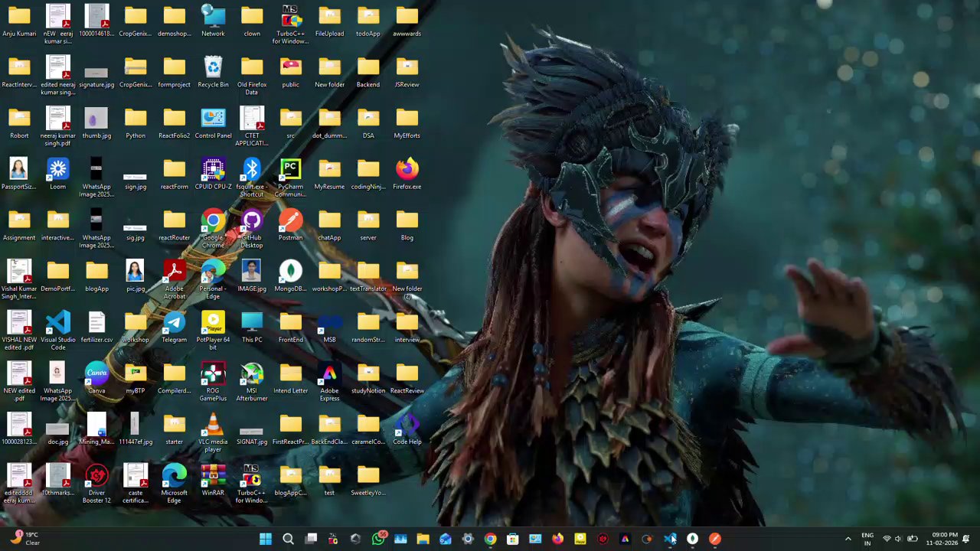
Task: Select the thumb.jpg image file
Action: pos(96,122)
